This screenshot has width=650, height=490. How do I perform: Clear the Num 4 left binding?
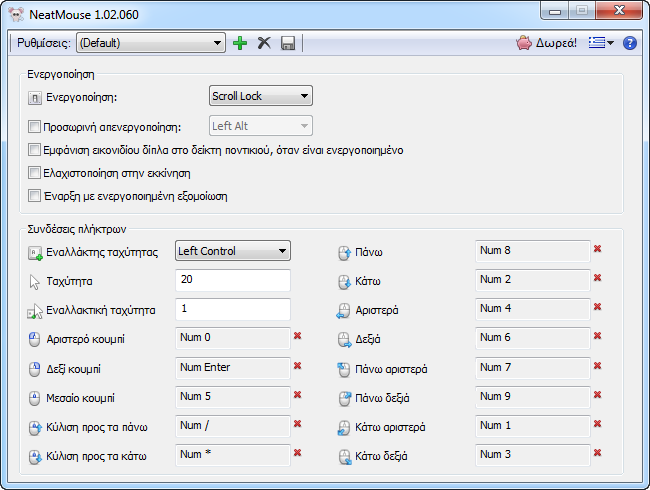(x=597, y=307)
